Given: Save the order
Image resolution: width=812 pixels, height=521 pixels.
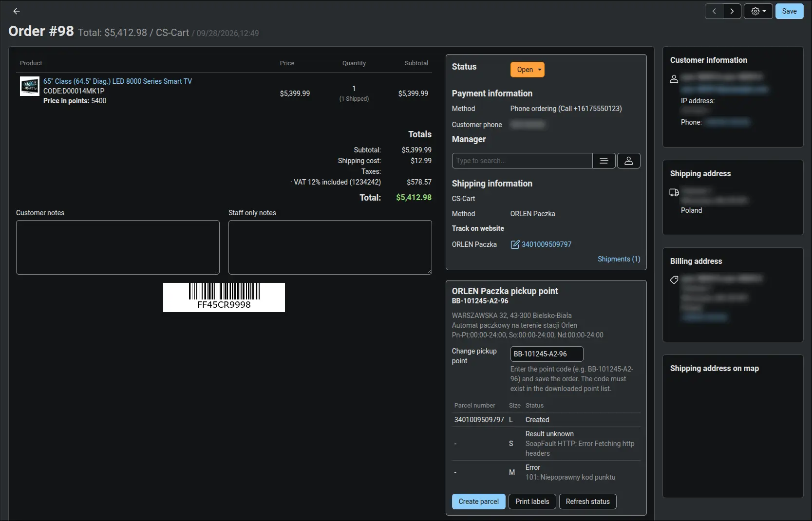Looking at the screenshot, I should (790, 11).
